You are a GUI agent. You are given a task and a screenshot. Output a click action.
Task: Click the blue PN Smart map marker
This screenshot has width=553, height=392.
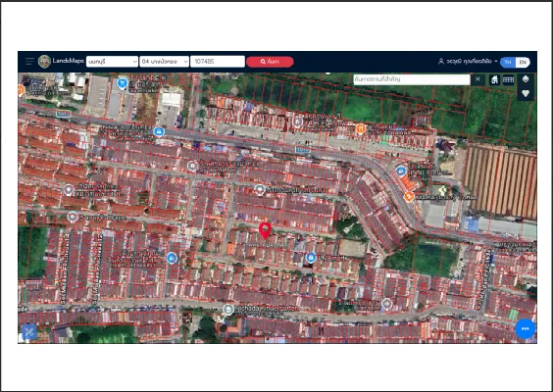(311, 258)
